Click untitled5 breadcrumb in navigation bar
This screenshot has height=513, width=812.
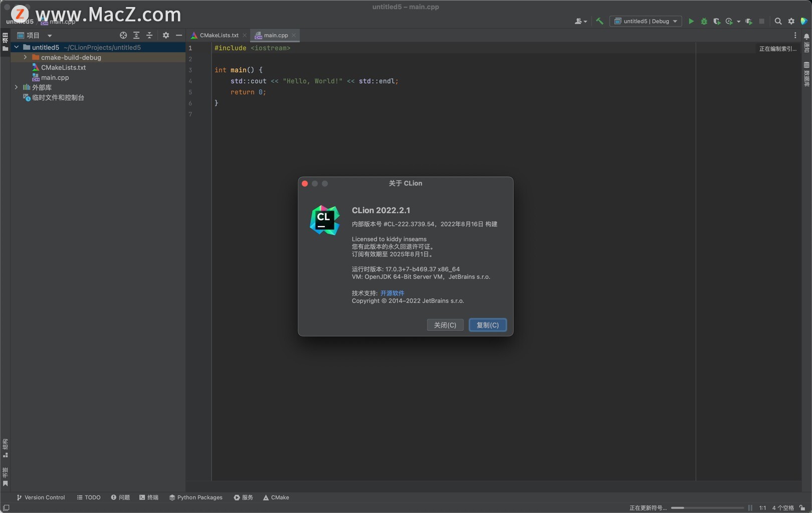[x=20, y=22]
